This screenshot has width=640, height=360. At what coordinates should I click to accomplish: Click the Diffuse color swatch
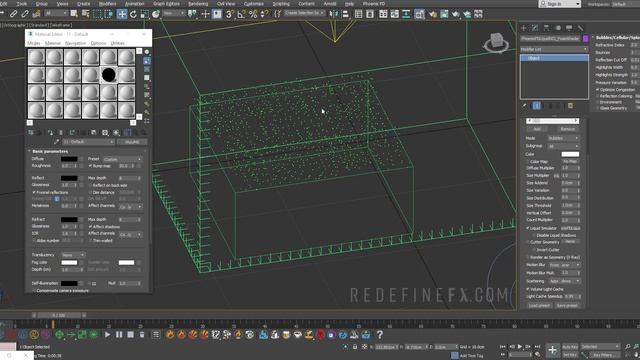[69, 159]
